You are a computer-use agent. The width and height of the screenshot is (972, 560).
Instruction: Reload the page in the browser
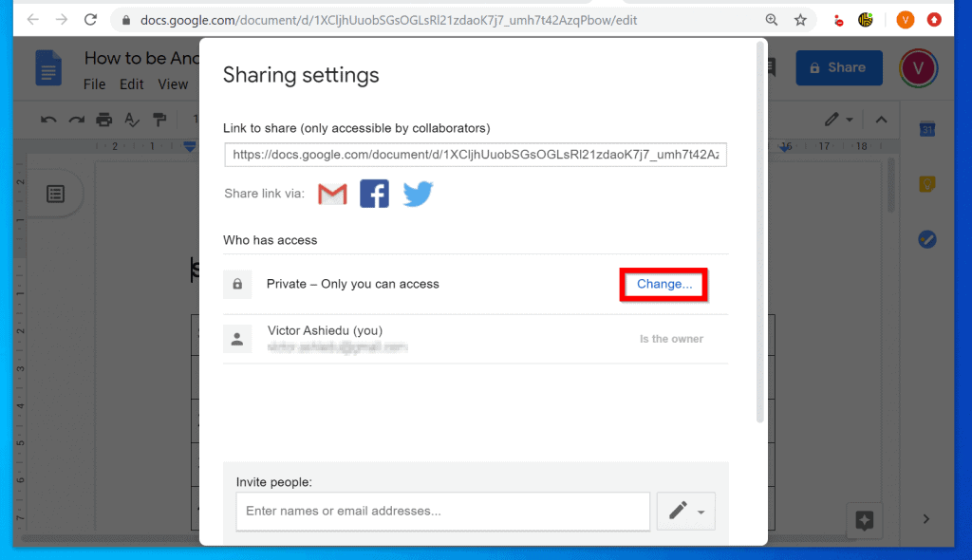(x=90, y=20)
